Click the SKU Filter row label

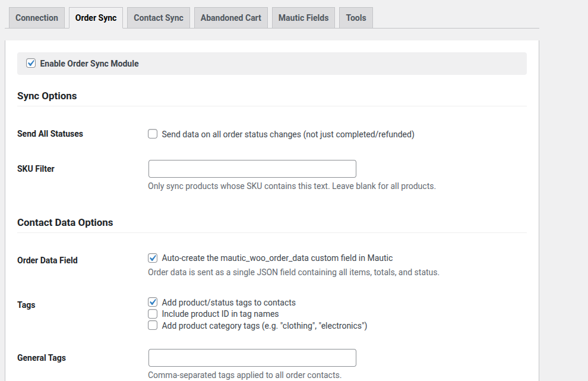[x=36, y=169]
